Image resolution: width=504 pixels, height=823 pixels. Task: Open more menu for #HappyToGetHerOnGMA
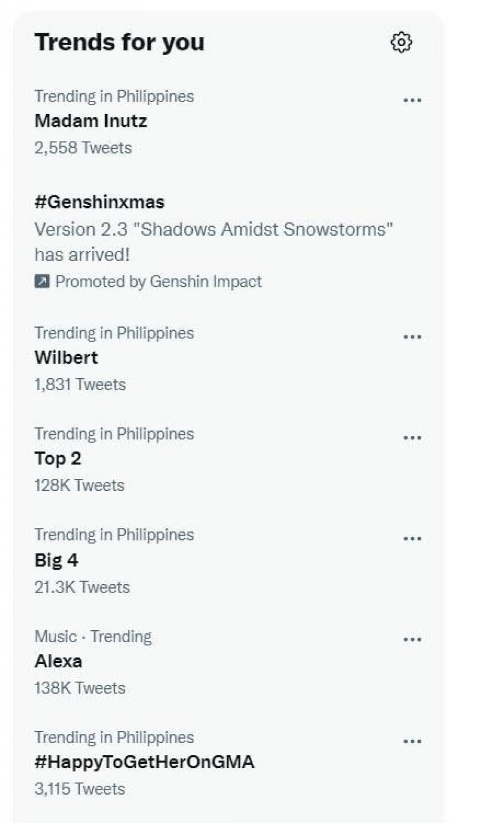click(x=412, y=741)
